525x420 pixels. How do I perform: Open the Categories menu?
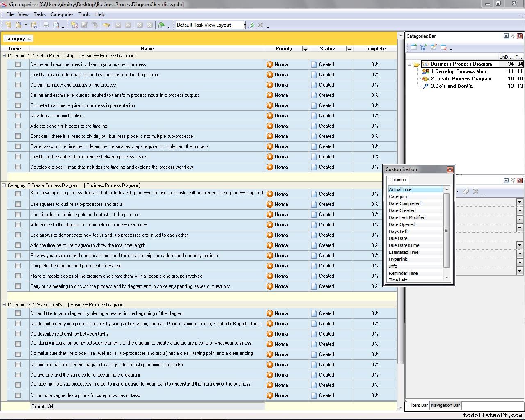[62, 14]
